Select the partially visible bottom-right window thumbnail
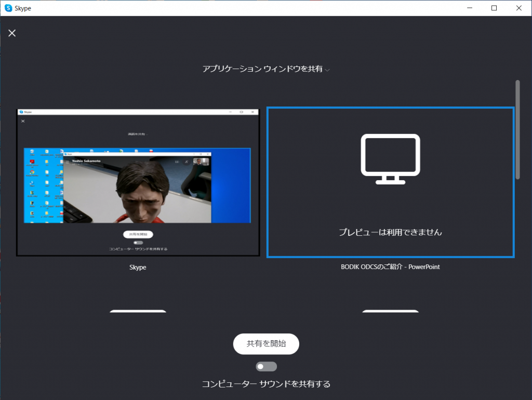Viewport: 532px width, 400px height. [390, 311]
